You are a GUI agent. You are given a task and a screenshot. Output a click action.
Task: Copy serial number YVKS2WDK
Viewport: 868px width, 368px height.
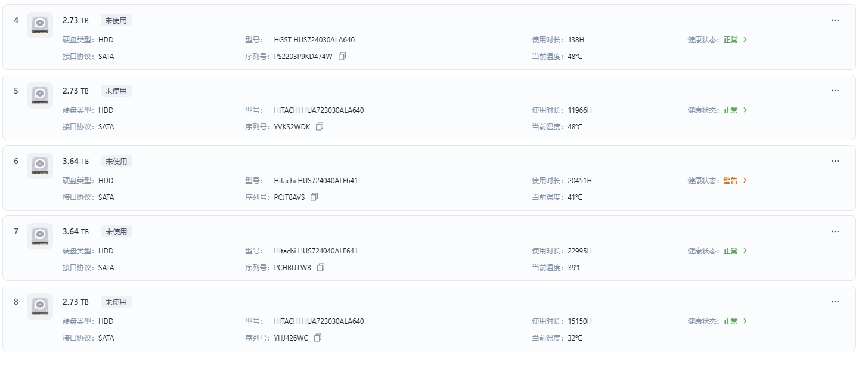[320, 126]
